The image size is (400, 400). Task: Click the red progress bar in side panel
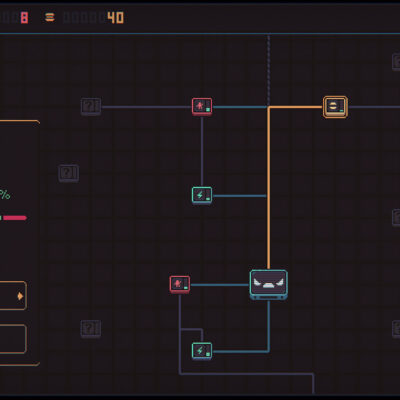coord(15,218)
